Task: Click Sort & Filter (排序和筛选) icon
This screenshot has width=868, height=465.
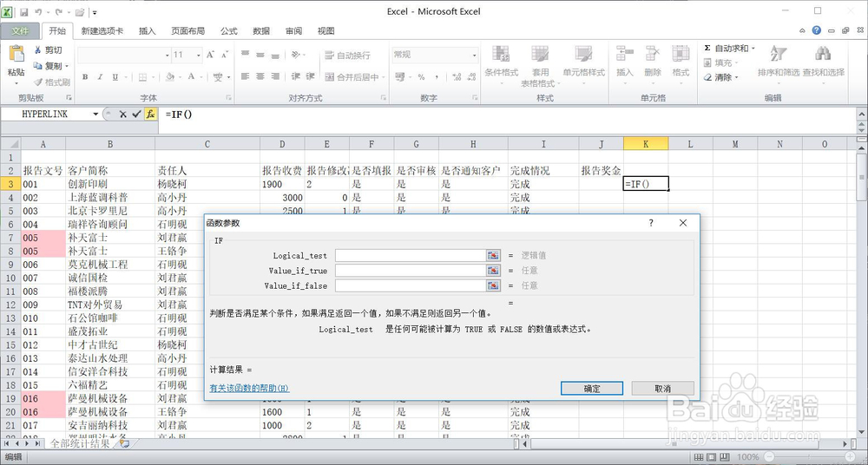Action: pyautogui.click(x=779, y=54)
